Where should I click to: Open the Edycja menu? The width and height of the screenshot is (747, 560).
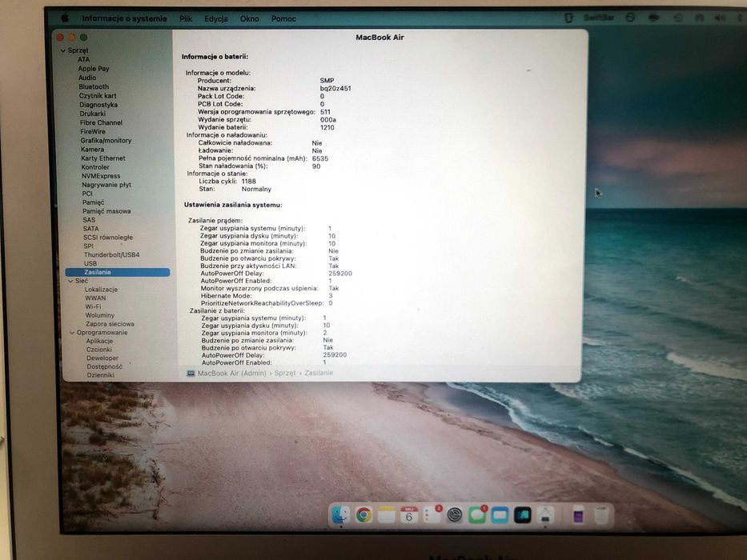click(x=216, y=18)
